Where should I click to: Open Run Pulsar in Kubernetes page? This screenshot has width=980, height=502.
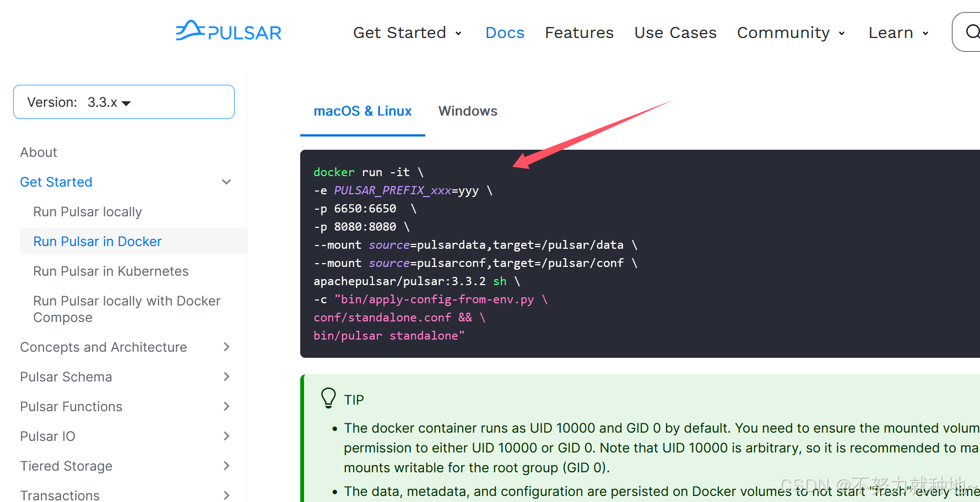[111, 271]
